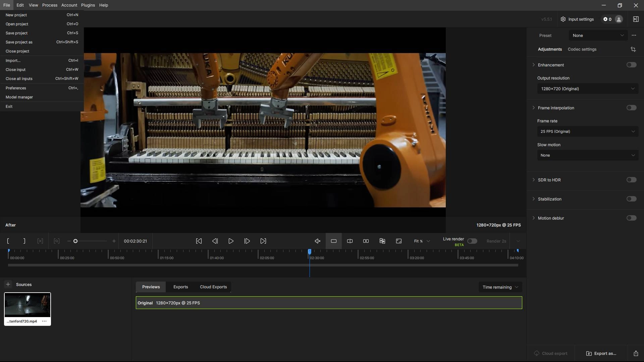The image size is (644, 362).
Task: Click the Render 2s button
Action: click(496, 241)
